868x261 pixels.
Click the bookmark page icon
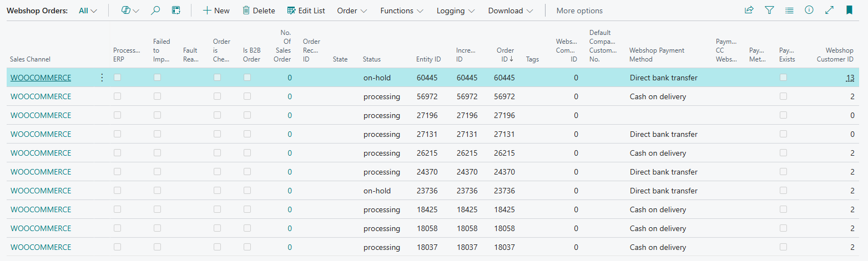pyautogui.click(x=849, y=11)
